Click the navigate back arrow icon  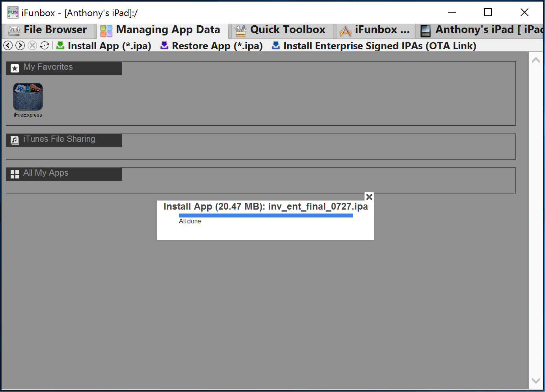coord(8,46)
